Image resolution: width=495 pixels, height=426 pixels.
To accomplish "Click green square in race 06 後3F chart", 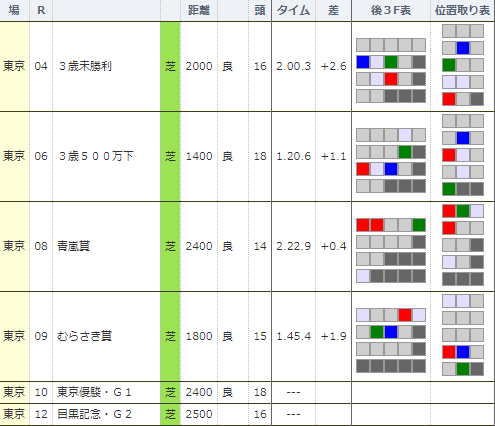I will [405, 152].
